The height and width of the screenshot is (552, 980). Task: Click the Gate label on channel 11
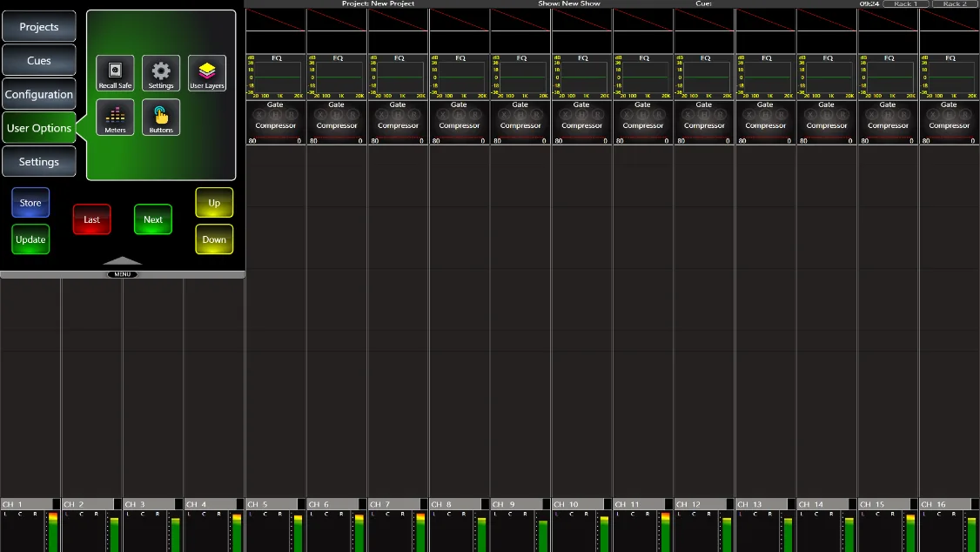pyautogui.click(x=642, y=105)
